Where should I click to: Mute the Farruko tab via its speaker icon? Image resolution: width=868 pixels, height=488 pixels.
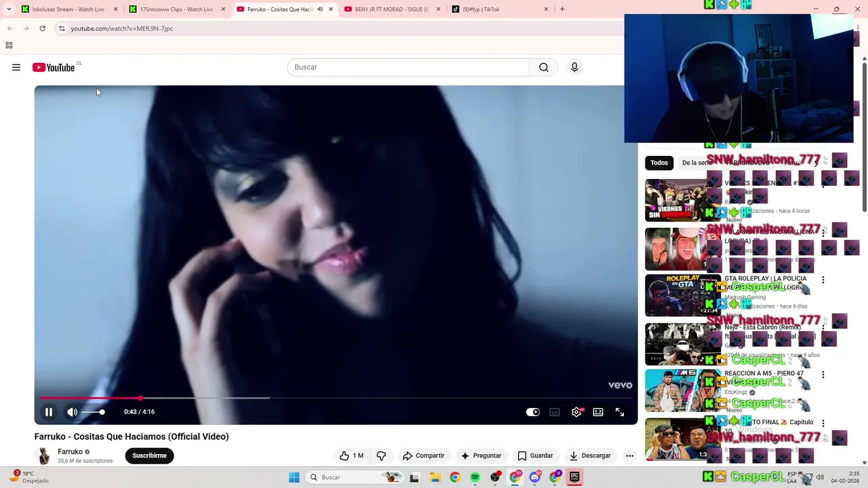pos(320,9)
